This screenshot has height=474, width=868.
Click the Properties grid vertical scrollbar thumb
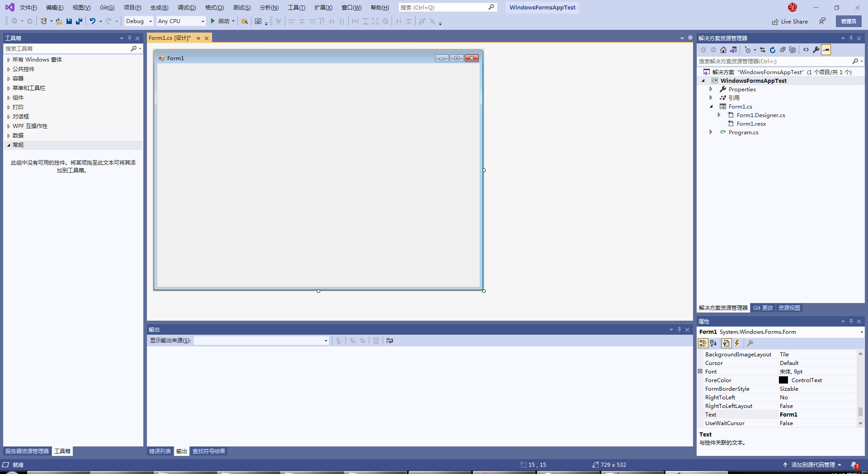point(860,412)
